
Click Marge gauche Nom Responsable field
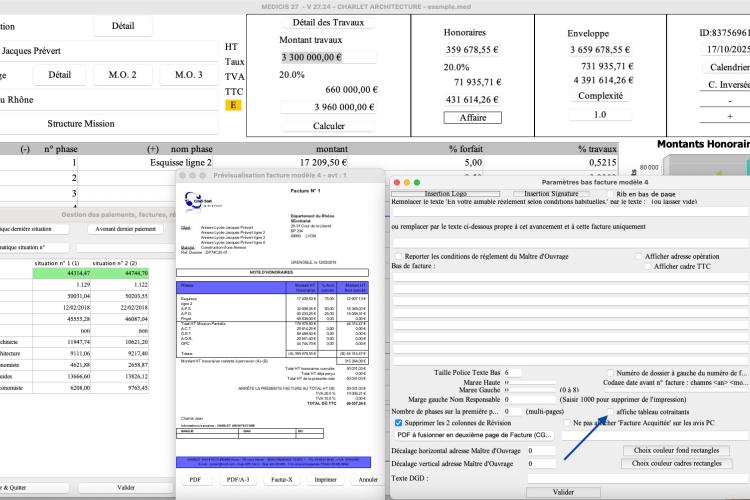(530, 400)
